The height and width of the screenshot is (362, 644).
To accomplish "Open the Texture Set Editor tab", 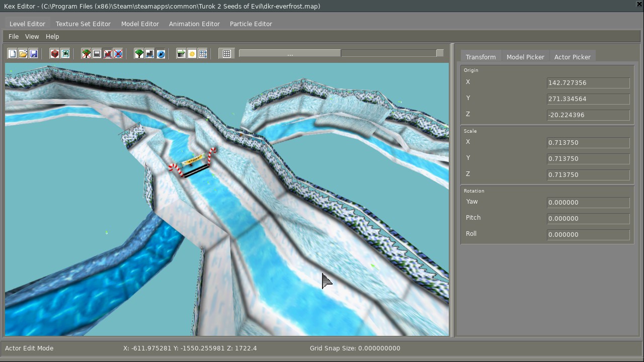I will click(x=83, y=24).
